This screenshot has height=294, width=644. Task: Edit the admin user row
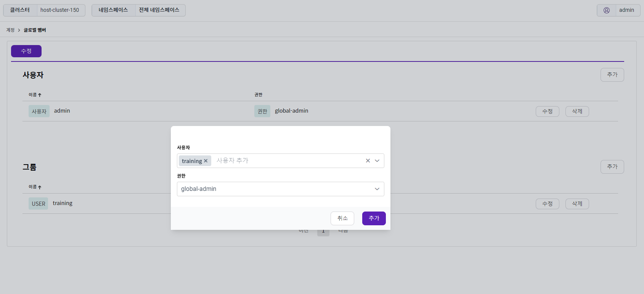(547, 111)
